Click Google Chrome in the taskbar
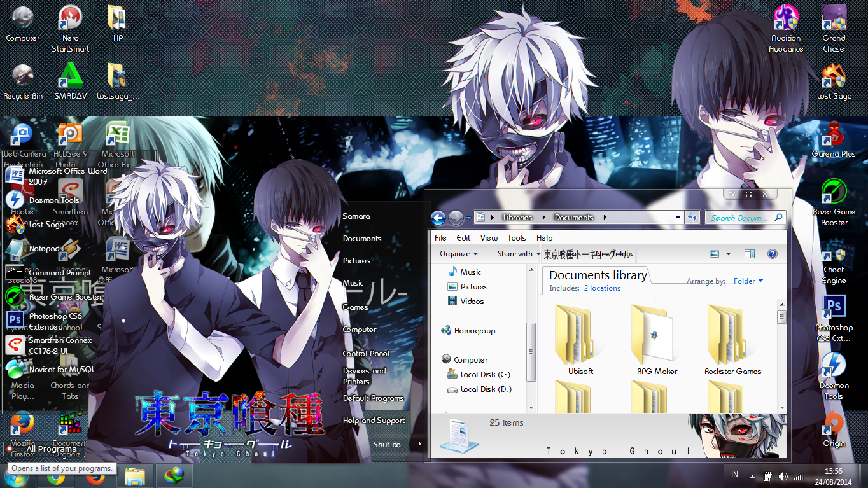868x488 pixels. (56, 476)
